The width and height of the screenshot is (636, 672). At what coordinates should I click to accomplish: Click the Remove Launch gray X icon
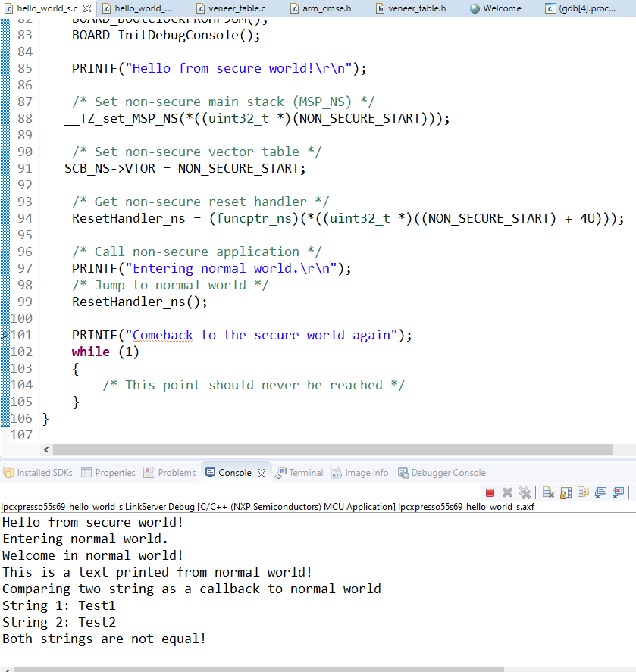(x=507, y=492)
